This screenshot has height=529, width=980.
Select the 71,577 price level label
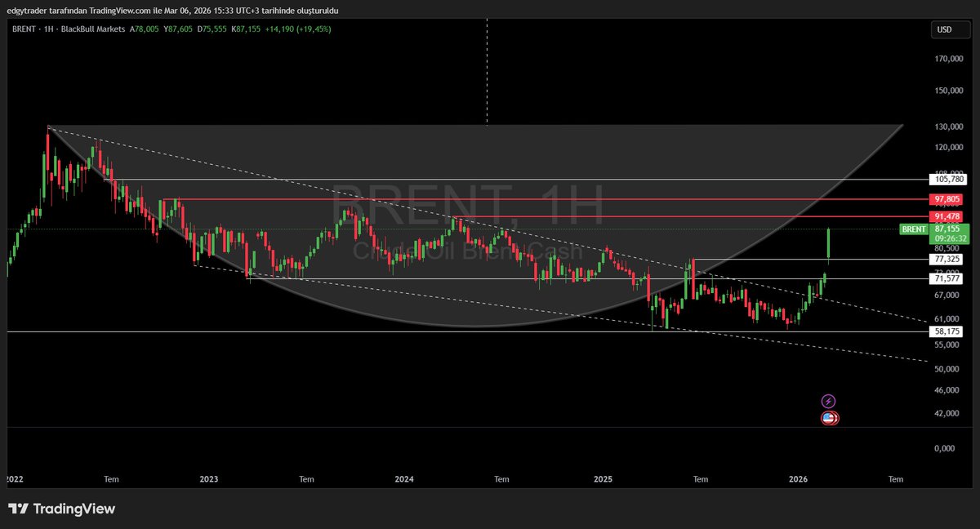[947, 278]
